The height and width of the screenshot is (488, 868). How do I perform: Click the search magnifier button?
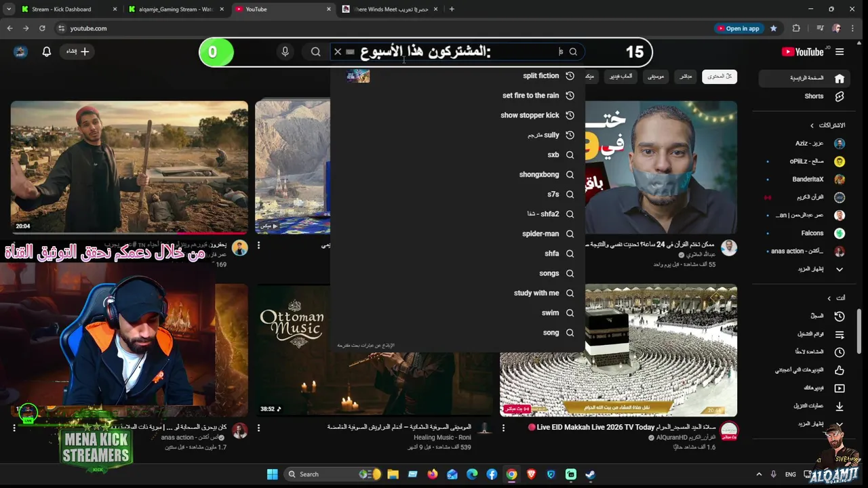click(315, 52)
